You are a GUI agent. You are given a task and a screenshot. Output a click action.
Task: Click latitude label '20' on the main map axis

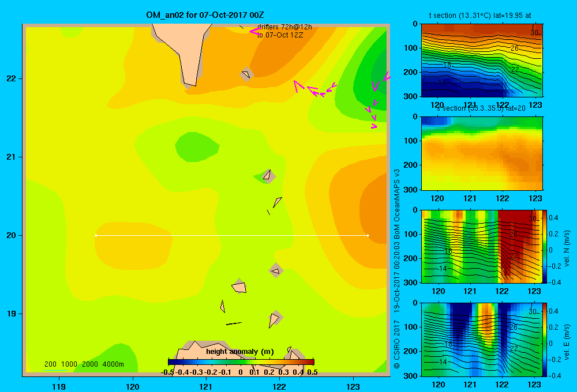(12, 235)
